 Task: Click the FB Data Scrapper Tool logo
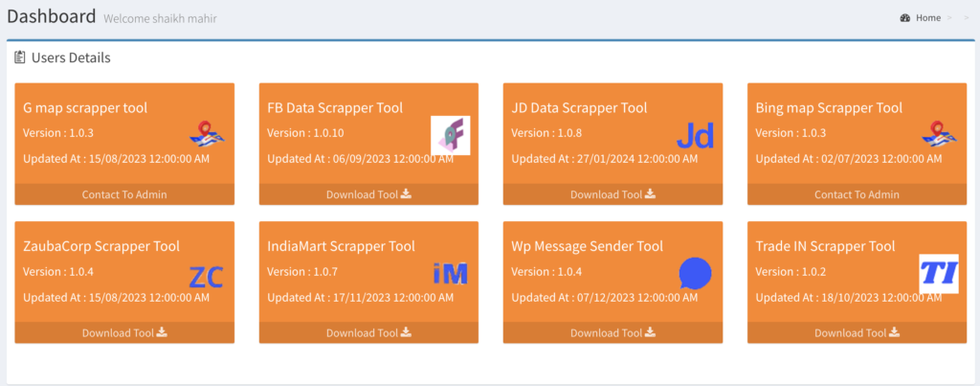(451, 135)
